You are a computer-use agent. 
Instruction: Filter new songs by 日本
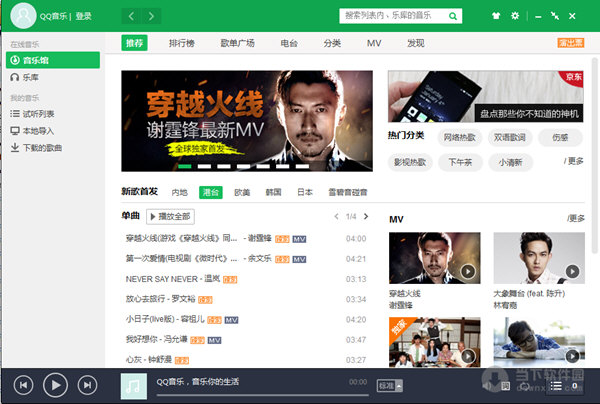305,192
